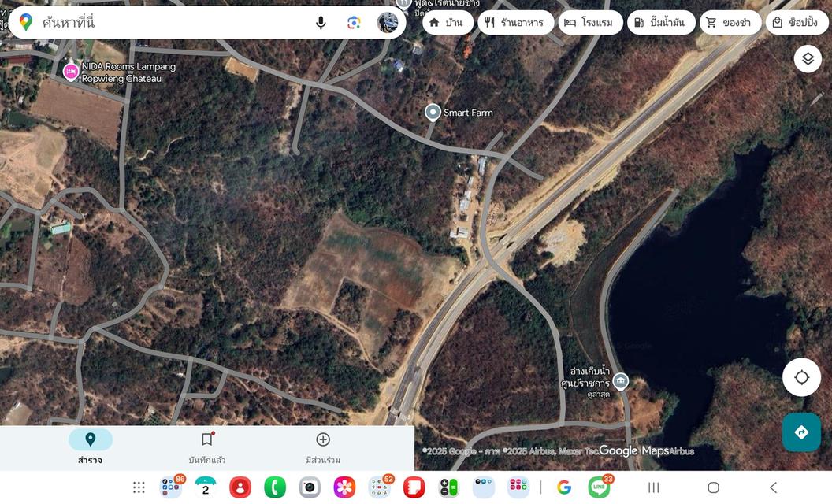Select the ร้านอาหาร (Restaurants) chip
The height and width of the screenshot is (504, 832).
pos(516,22)
